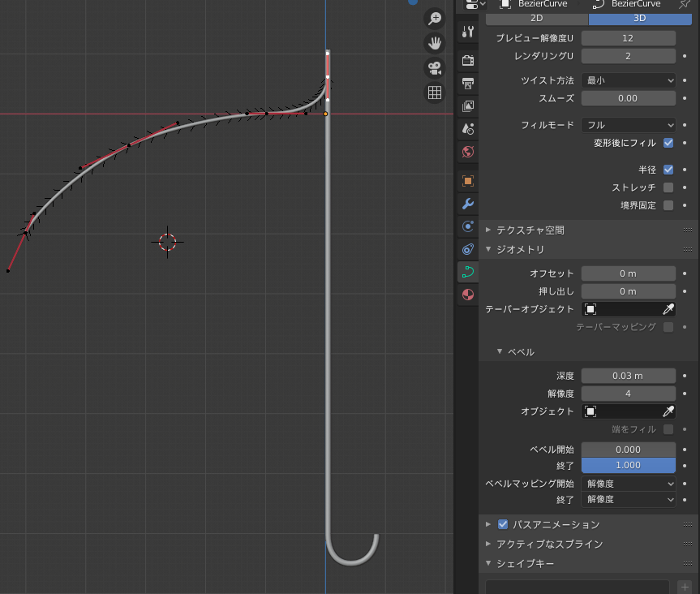
Task: Open the Render properties tab
Action: [x=468, y=60]
